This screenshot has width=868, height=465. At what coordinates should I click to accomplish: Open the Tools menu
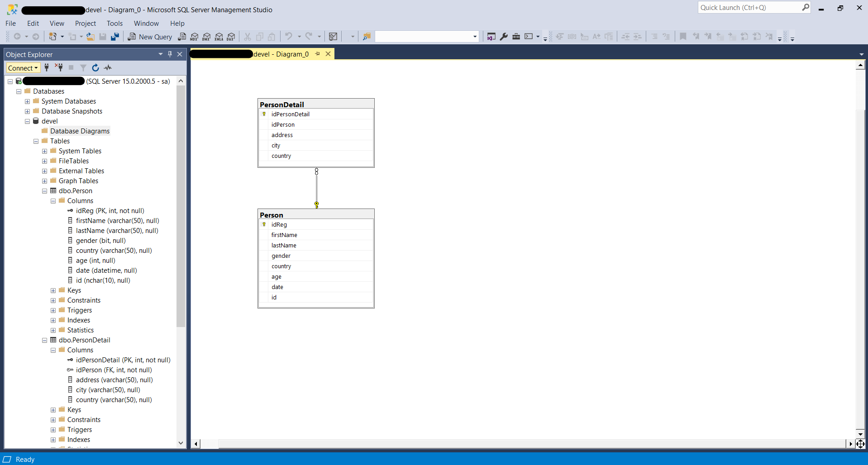[x=114, y=24]
